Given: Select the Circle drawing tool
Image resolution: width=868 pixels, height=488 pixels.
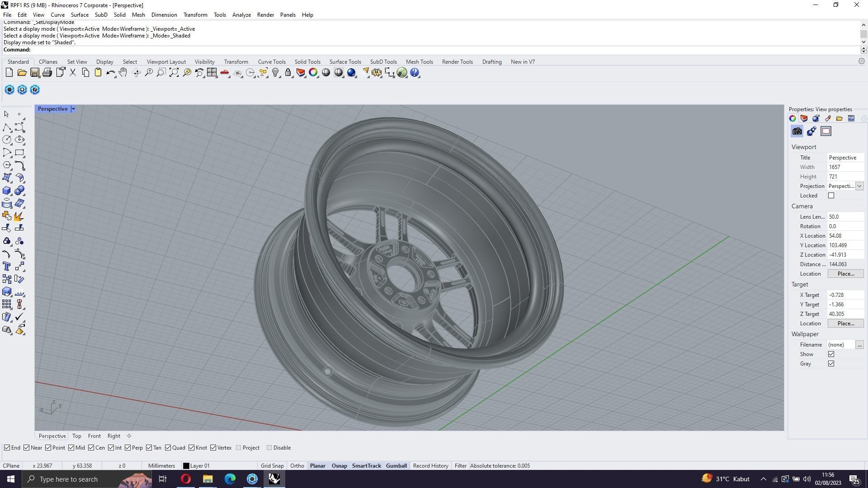Looking at the screenshot, I should tap(7, 140).
